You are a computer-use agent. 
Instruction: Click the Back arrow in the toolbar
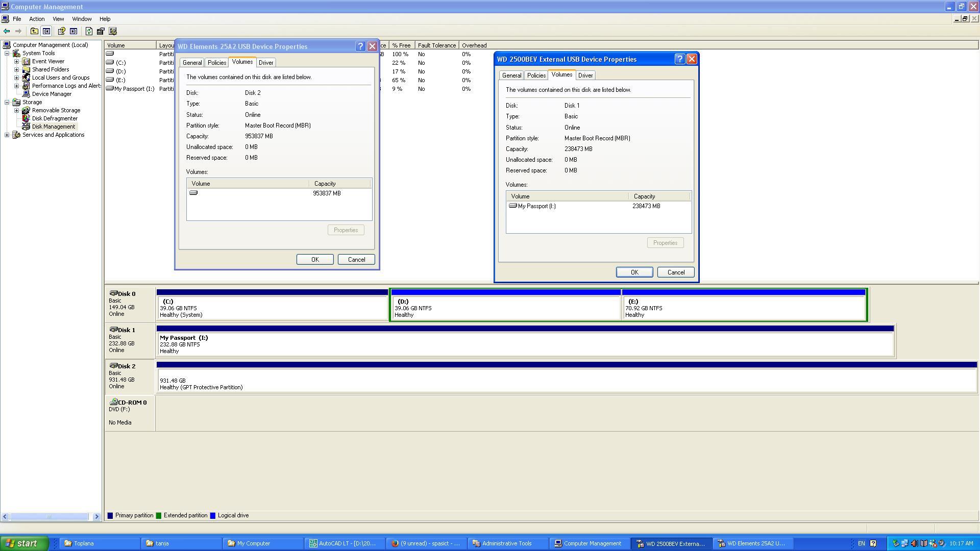click(x=7, y=31)
